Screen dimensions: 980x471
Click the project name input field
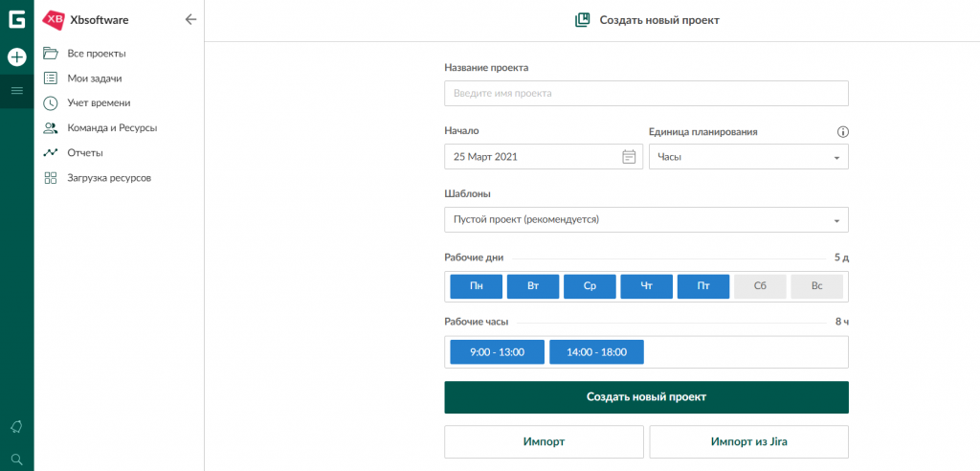(646, 94)
